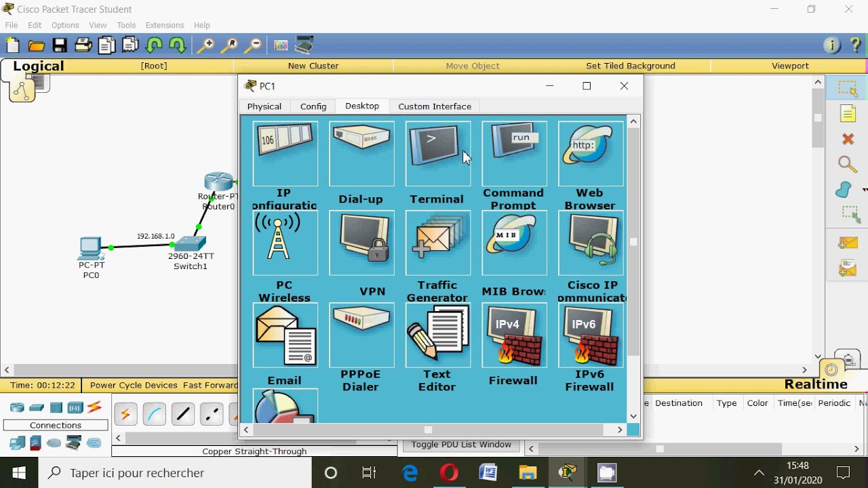Click Power Cycle Devices
Image resolution: width=868 pixels, height=488 pixels.
click(x=134, y=385)
